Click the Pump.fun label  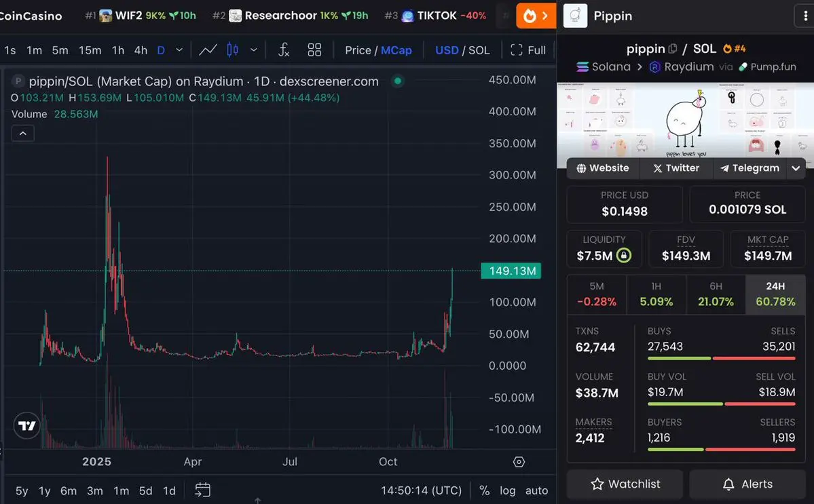767,67
